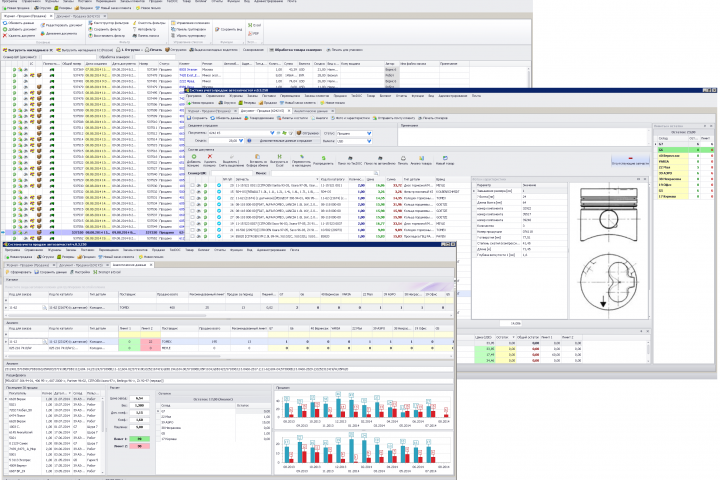Expand the 11-62 row in the Каталог grid
The height and width of the screenshot is (480, 720).
coord(6,307)
